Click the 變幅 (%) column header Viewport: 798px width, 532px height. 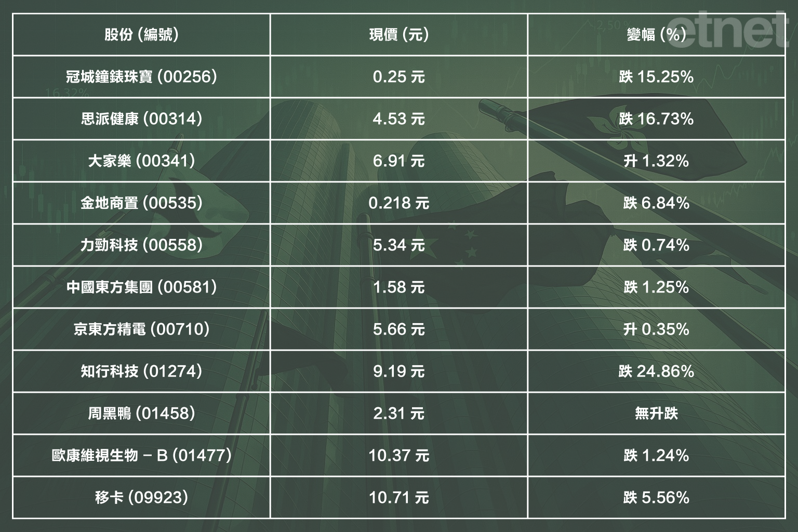pos(656,35)
